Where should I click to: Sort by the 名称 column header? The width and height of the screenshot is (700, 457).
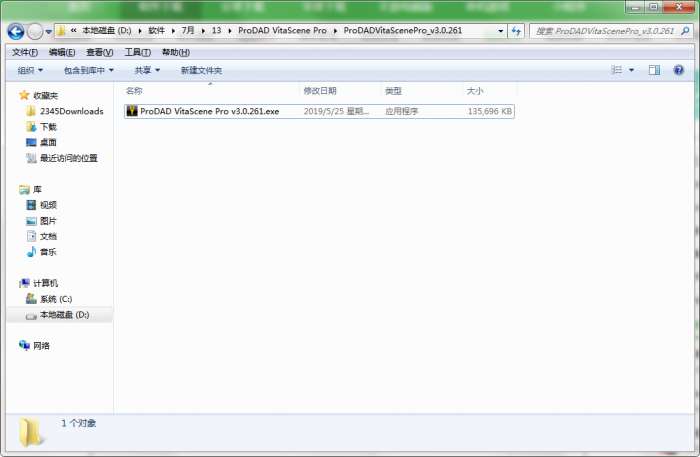[x=134, y=91]
